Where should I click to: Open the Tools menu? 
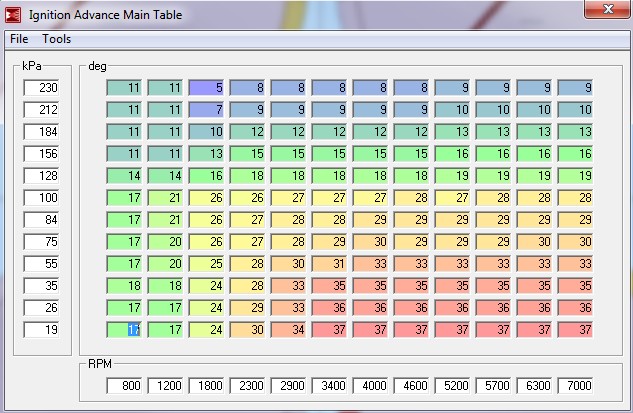click(57, 39)
